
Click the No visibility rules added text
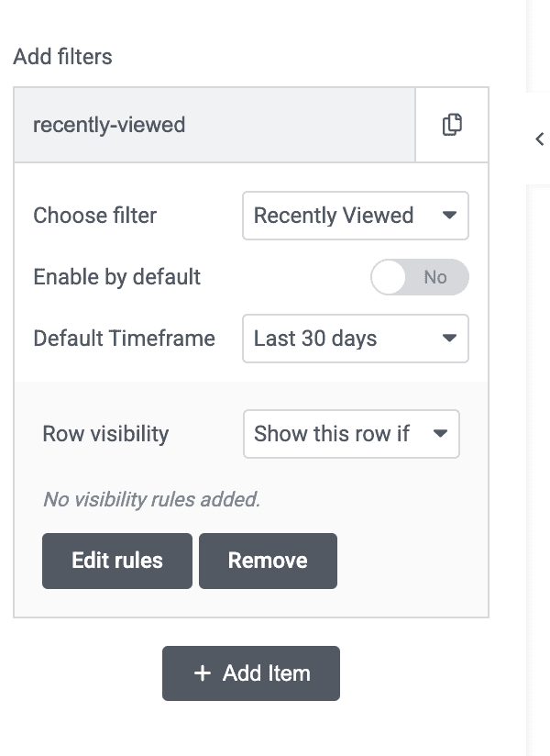click(151, 500)
